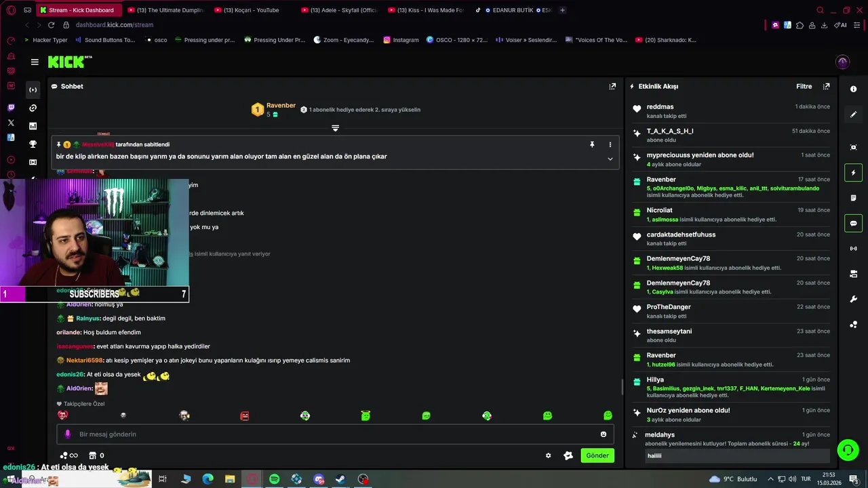Open the notes document icon in right toolbar
Viewport: 868px width, 488px height.
(853, 198)
